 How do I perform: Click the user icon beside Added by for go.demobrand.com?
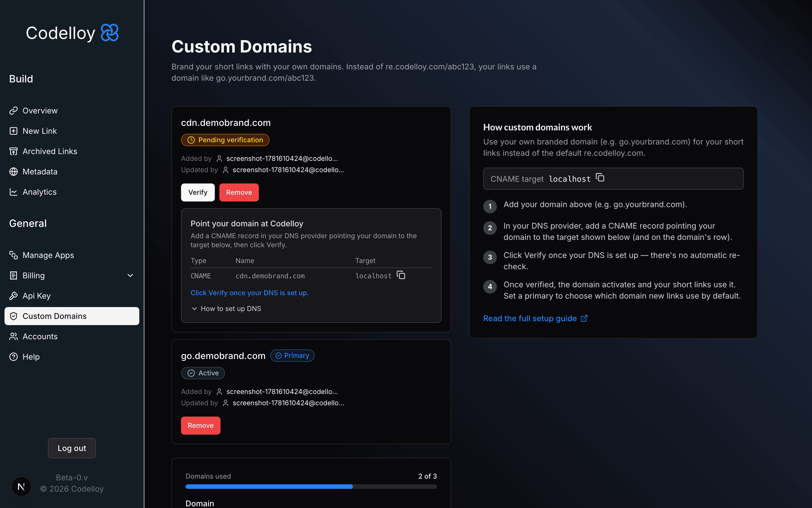point(219,392)
